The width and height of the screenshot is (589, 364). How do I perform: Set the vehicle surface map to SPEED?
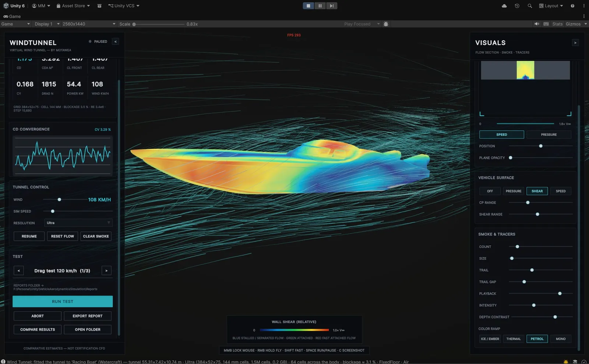tap(561, 191)
